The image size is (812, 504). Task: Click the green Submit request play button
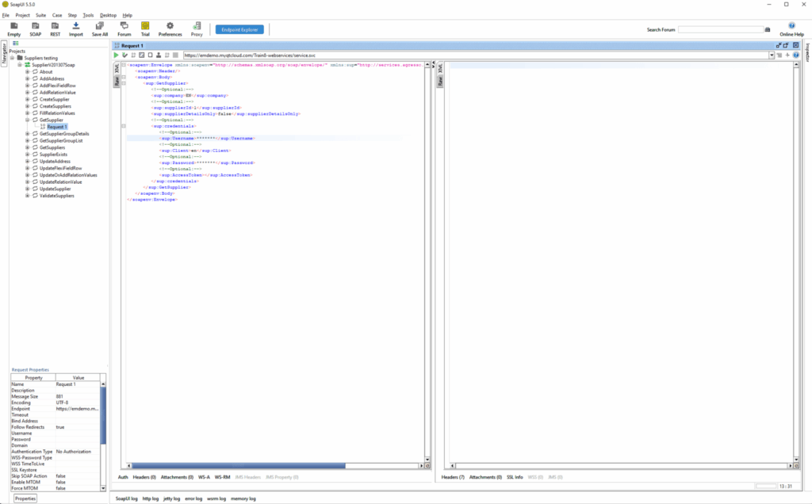click(117, 55)
